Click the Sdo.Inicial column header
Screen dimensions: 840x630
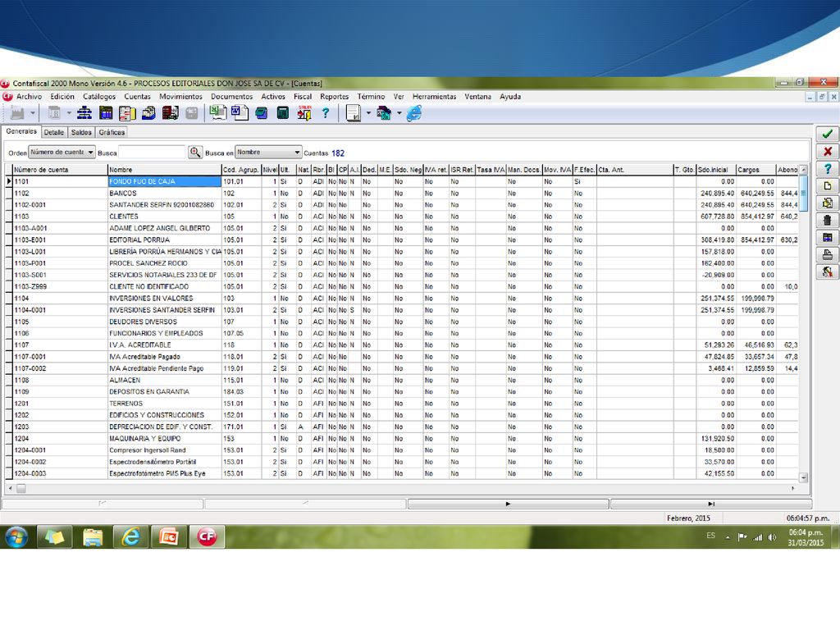[716, 170]
